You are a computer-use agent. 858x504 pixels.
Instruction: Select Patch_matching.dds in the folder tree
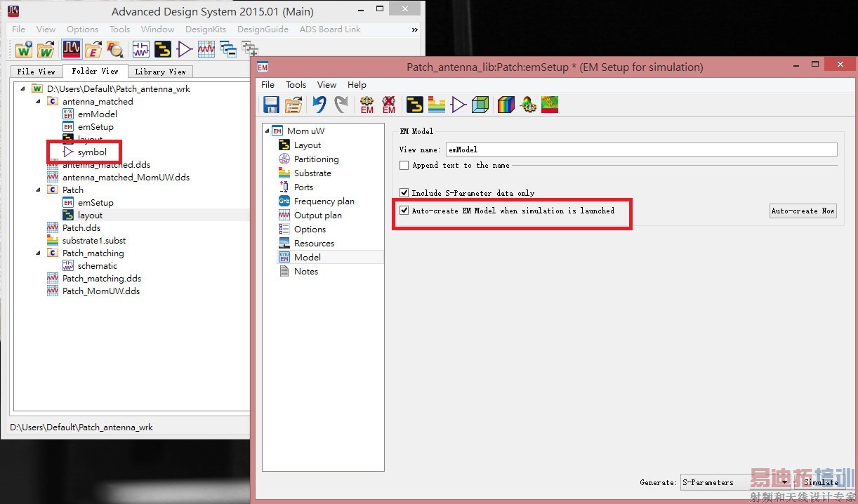click(102, 278)
